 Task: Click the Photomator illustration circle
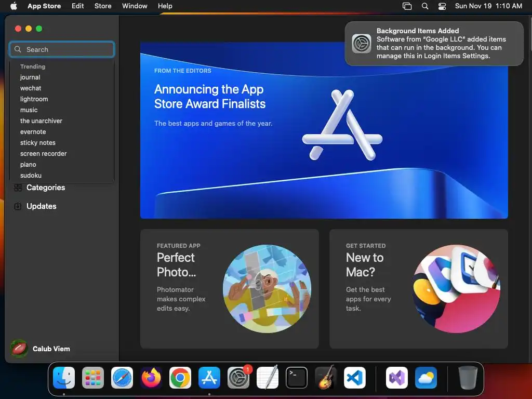(267, 289)
